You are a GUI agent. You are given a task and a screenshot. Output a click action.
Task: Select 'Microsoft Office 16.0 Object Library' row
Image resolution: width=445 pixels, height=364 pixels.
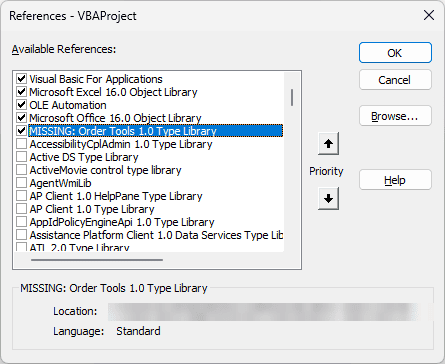point(115,118)
